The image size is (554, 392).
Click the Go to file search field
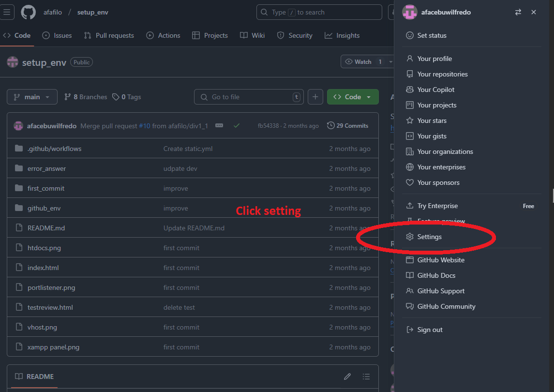click(x=249, y=97)
